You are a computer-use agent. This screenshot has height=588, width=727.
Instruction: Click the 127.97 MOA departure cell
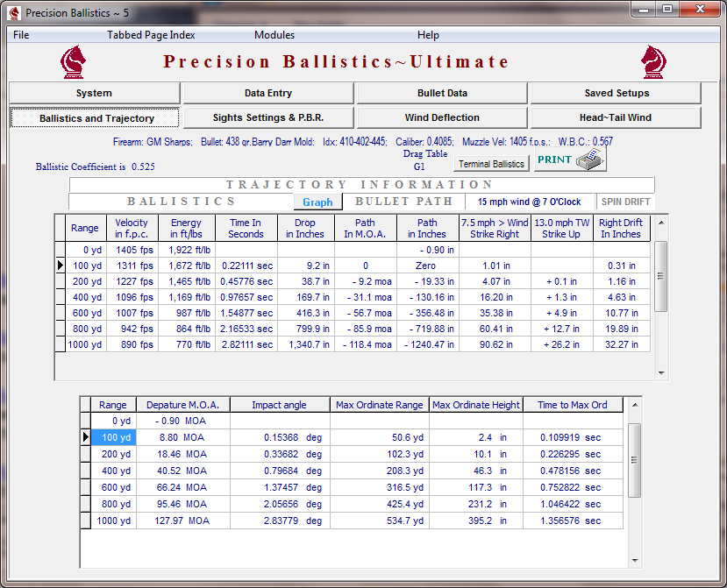click(x=182, y=521)
